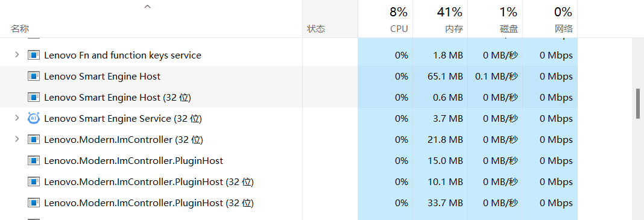Image resolution: width=644 pixels, height=220 pixels.
Task: Select the Lenovo Smart Engine Host row name
Action: [x=103, y=77]
